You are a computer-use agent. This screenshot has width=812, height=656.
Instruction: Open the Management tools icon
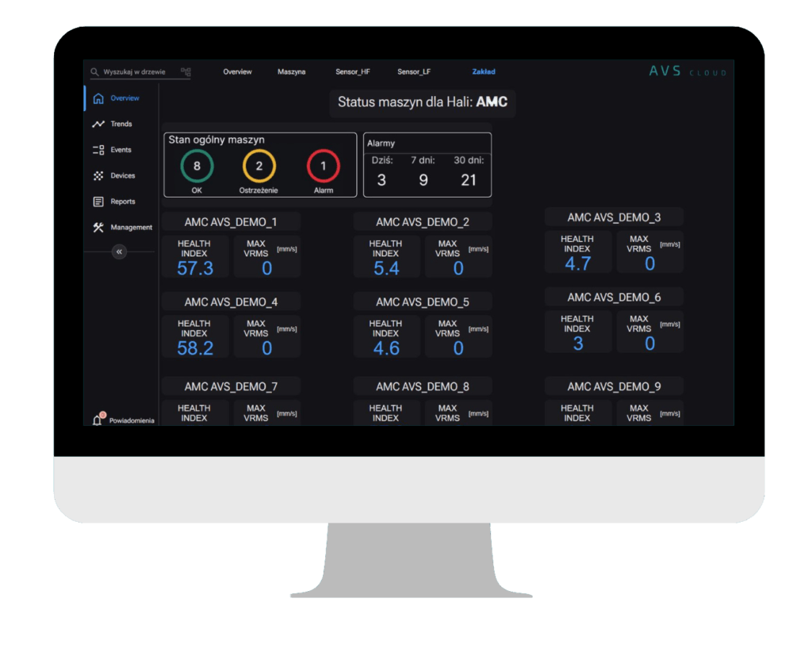[98, 228]
